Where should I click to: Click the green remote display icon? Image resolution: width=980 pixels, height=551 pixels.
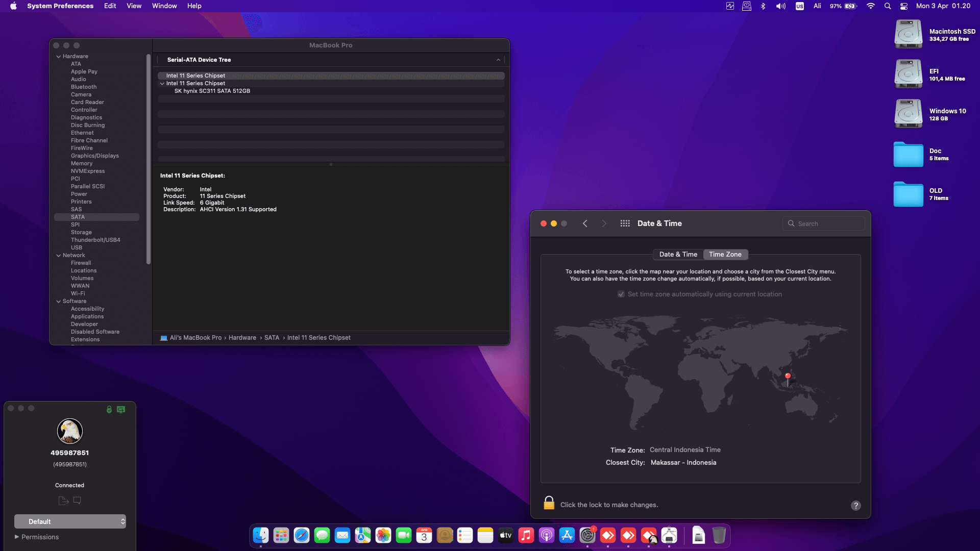click(121, 409)
